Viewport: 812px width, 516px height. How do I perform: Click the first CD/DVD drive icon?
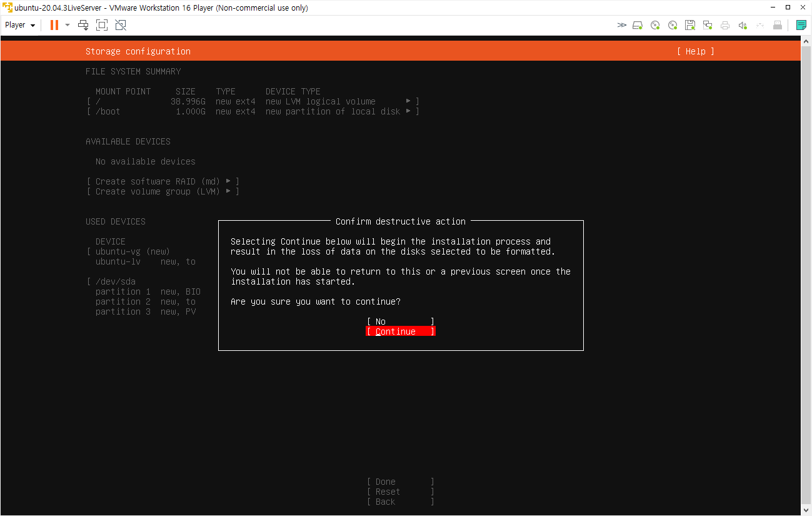[x=655, y=25]
